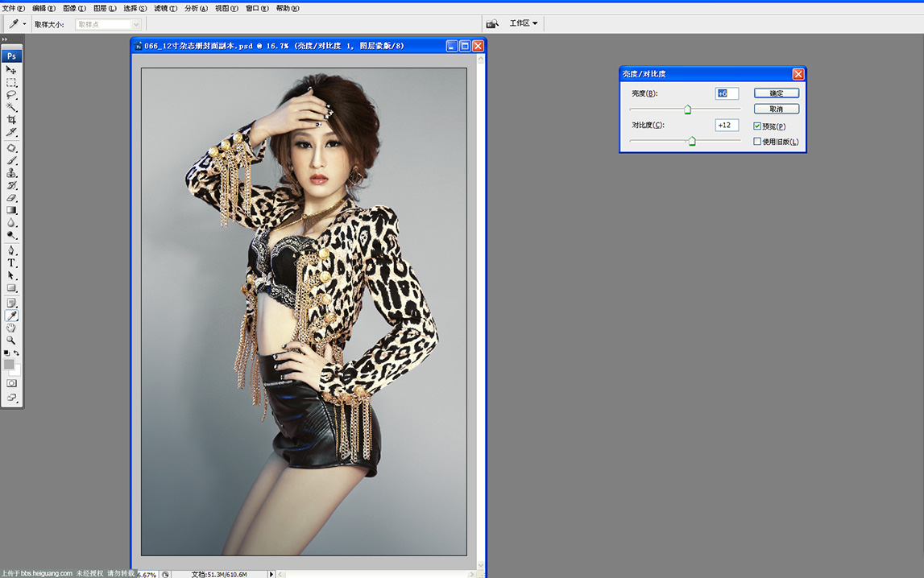This screenshot has height=578, width=924.
Task: Select the Lasso tool
Action: (11, 95)
